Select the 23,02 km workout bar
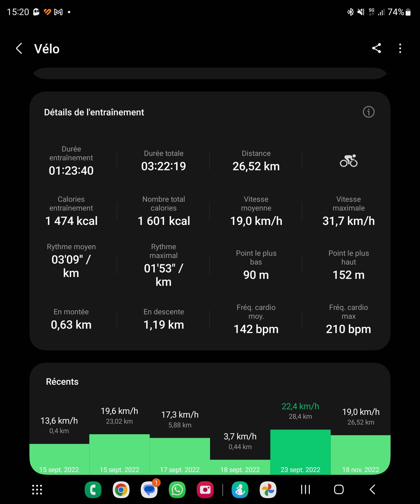This screenshot has height=504, width=420. click(119, 454)
